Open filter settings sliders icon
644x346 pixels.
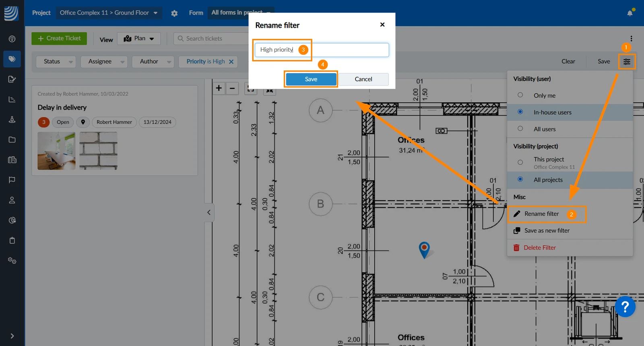[x=627, y=62]
